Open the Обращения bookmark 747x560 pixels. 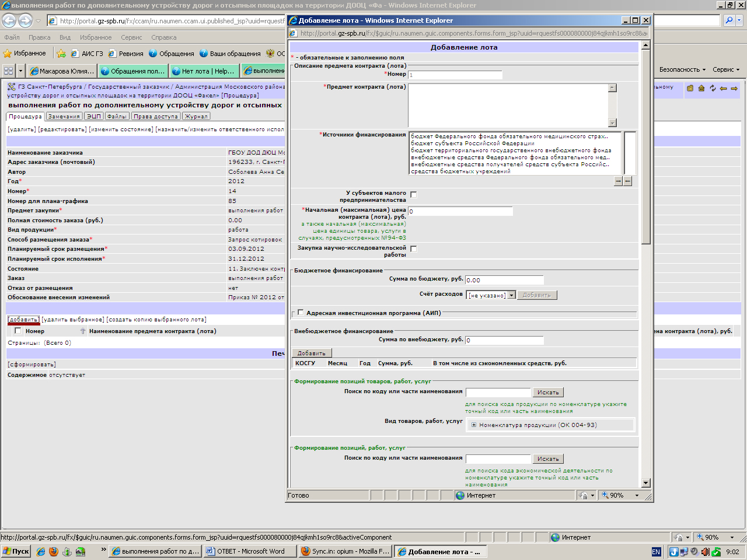171,53
